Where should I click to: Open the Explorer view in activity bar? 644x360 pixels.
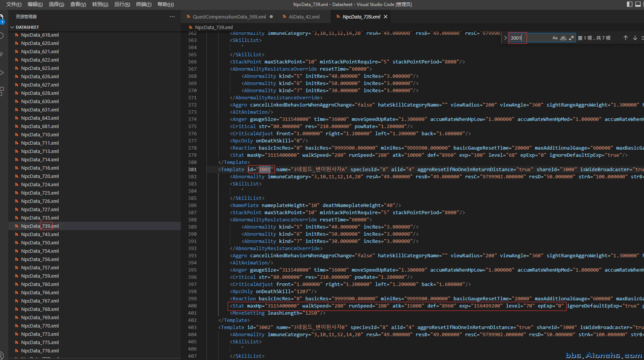(2, 18)
